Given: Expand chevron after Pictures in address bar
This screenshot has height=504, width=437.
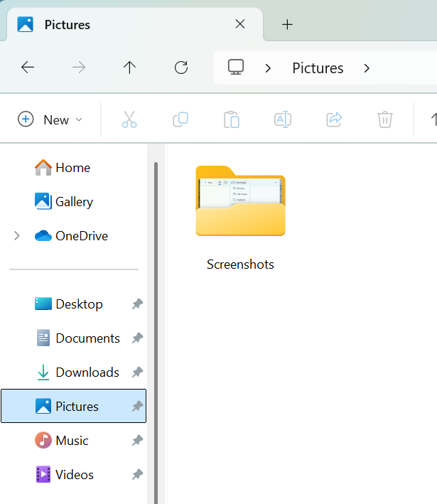Looking at the screenshot, I should 367,68.
